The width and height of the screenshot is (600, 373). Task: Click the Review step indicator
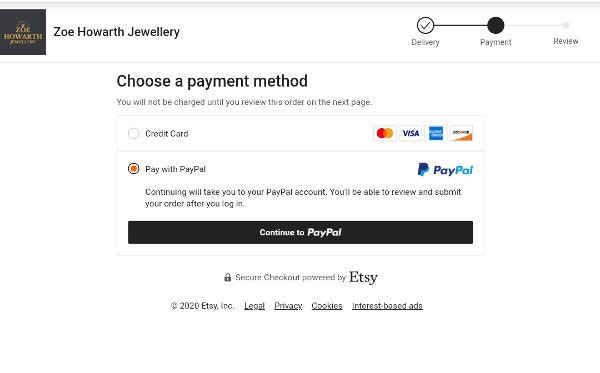(x=566, y=26)
